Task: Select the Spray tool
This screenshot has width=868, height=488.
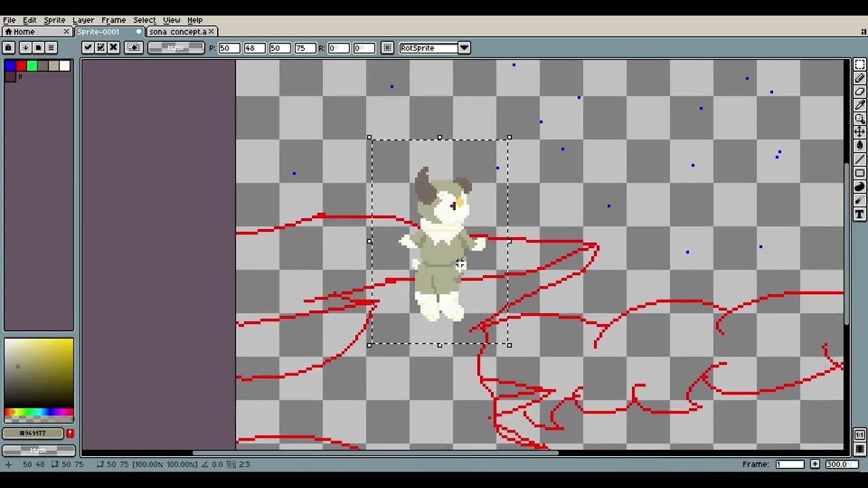Action: [859, 201]
